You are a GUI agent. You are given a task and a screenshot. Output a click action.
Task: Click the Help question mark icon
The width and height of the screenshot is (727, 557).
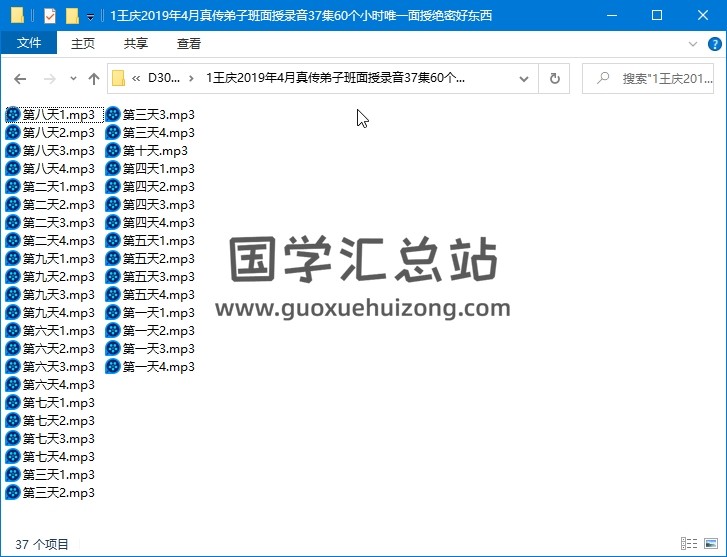tap(714, 44)
